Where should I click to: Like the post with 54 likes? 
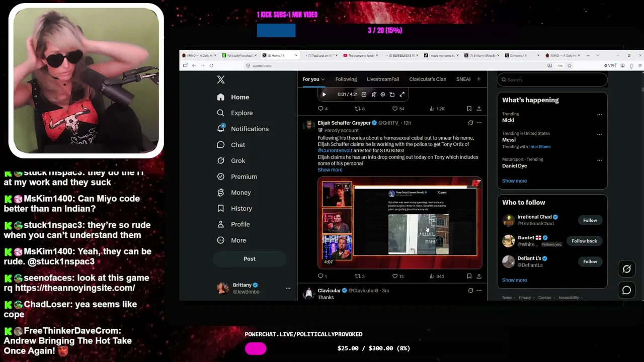point(398,109)
